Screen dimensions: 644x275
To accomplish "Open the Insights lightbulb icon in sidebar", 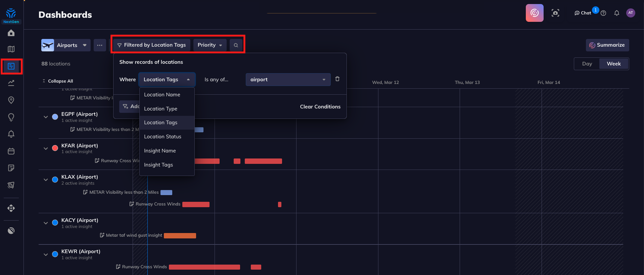I will [x=11, y=117].
